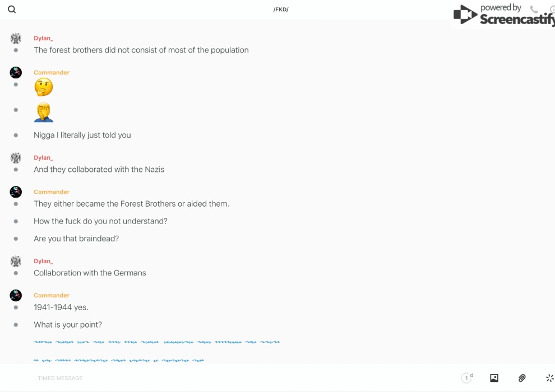Click the ping burst icon in message bar
Image resolution: width=555 pixels, height=392 pixels.
[549, 378]
